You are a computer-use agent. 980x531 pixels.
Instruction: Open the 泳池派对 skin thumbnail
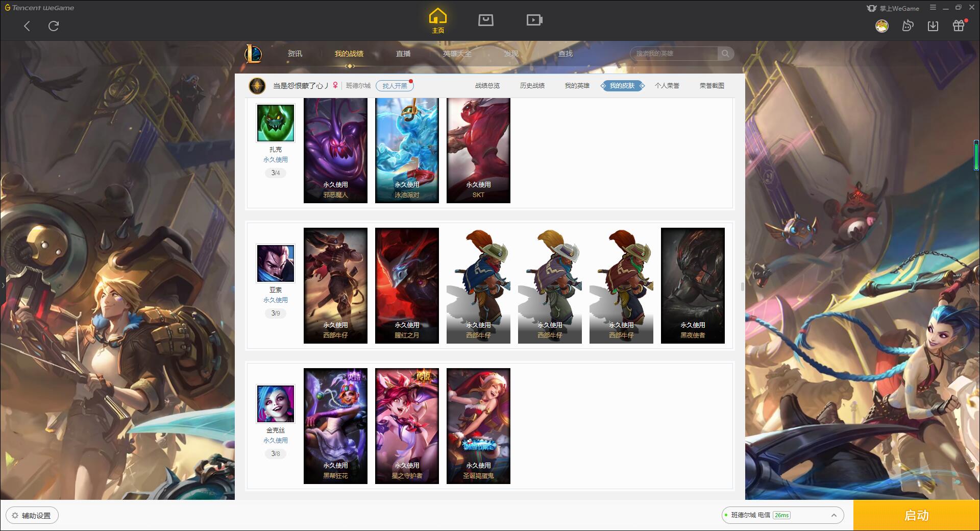pos(407,151)
